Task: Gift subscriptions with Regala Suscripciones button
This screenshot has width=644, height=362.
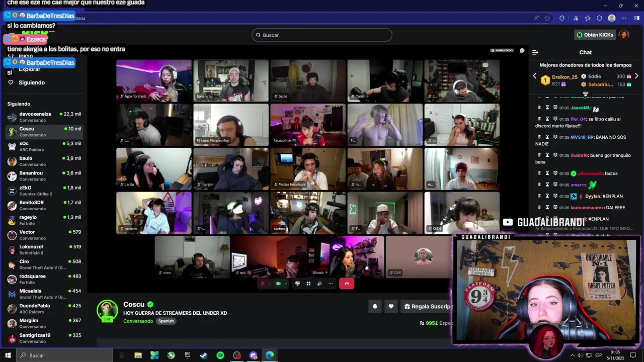Action: coord(428,306)
